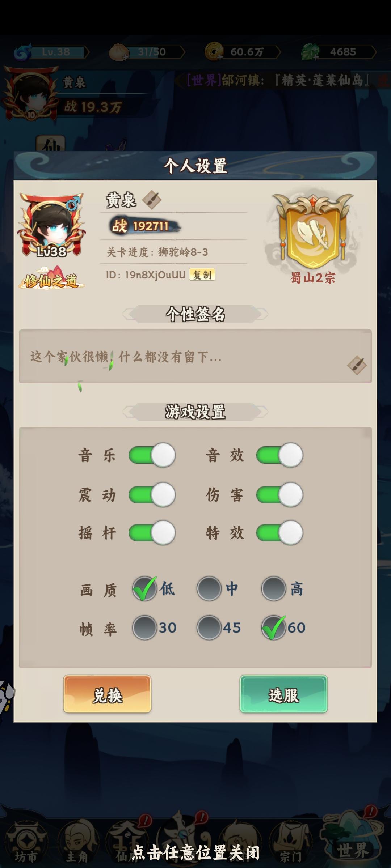Screen dimensions: 391x868
Task: Click the 兑换 redeem button
Action: tap(107, 694)
